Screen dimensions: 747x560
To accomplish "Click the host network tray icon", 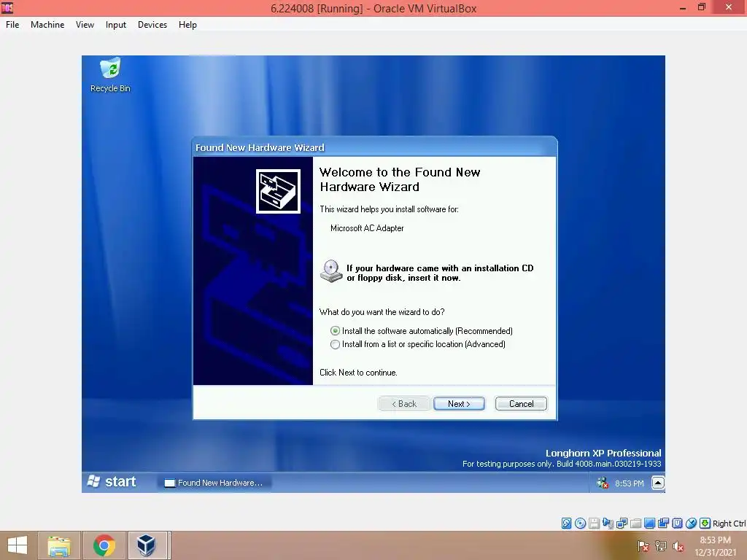I will coord(661,546).
